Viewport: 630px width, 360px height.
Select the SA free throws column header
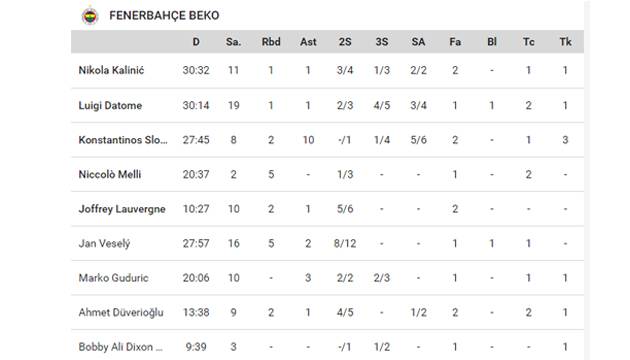(x=418, y=42)
